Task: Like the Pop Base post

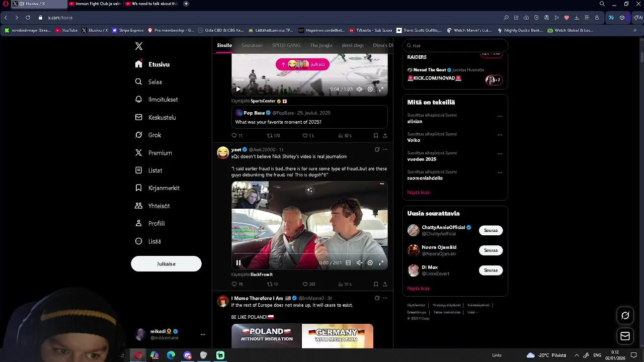Action: coord(308,136)
